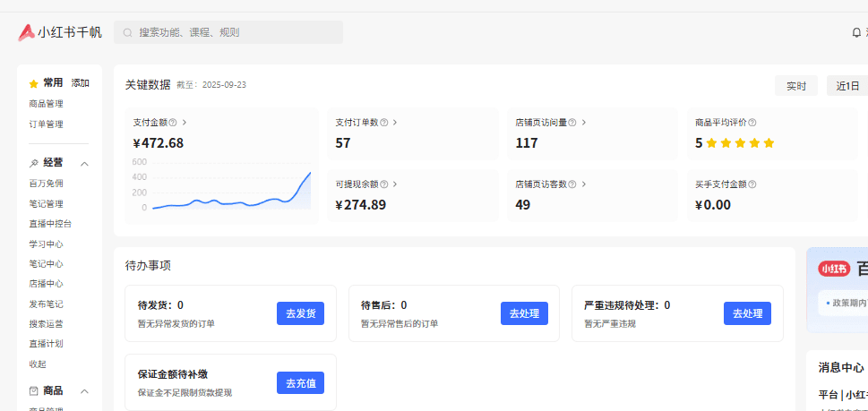This screenshot has height=411, width=868.
Task: Click the help icon next to 支付金额
Action: (x=173, y=123)
